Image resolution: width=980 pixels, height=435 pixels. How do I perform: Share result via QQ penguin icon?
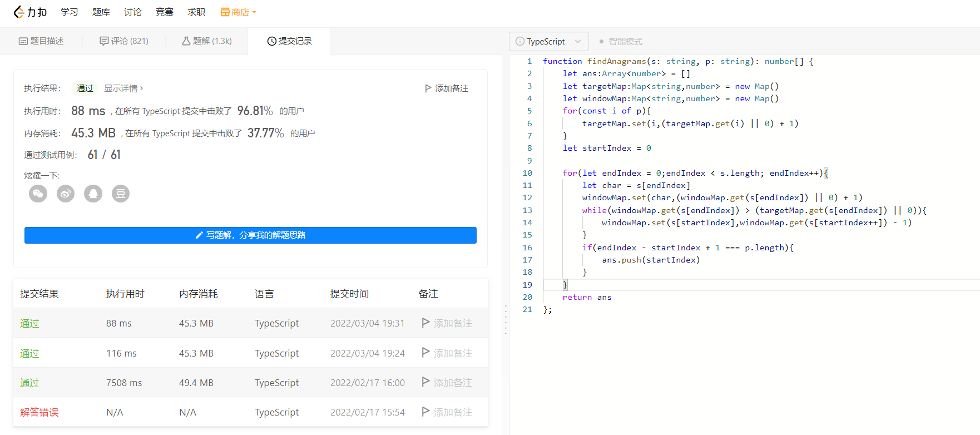pos(93,194)
